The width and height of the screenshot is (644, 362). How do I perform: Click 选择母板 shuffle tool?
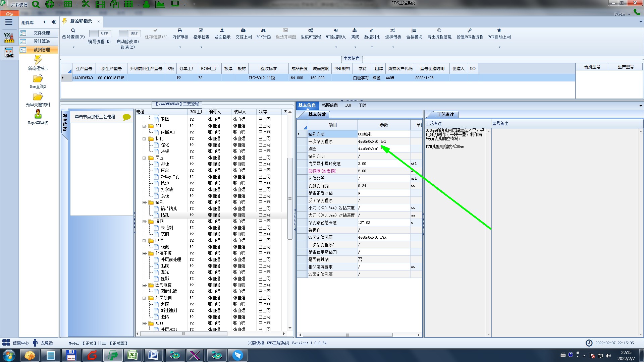coord(393,34)
